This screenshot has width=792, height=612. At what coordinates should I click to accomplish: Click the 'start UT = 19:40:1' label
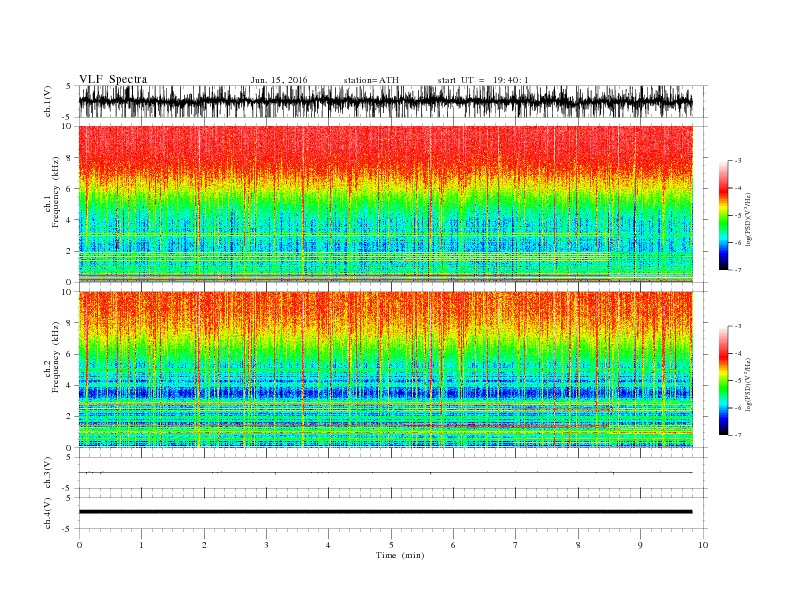[483, 80]
